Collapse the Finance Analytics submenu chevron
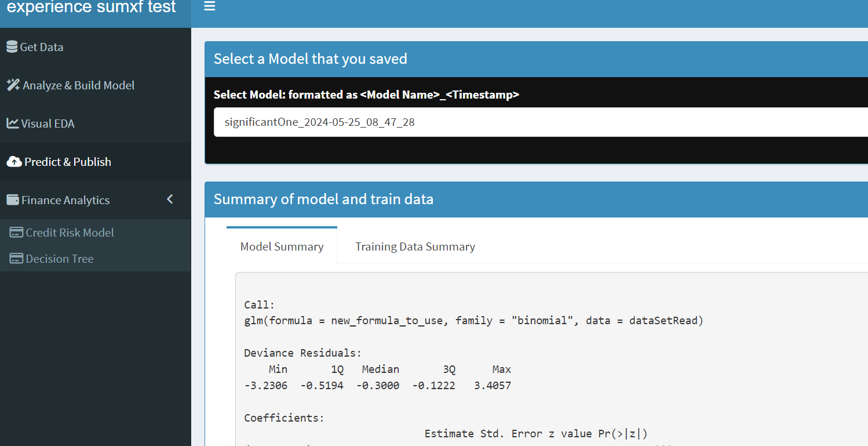Screen dimensions: 868x446 click(170, 200)
